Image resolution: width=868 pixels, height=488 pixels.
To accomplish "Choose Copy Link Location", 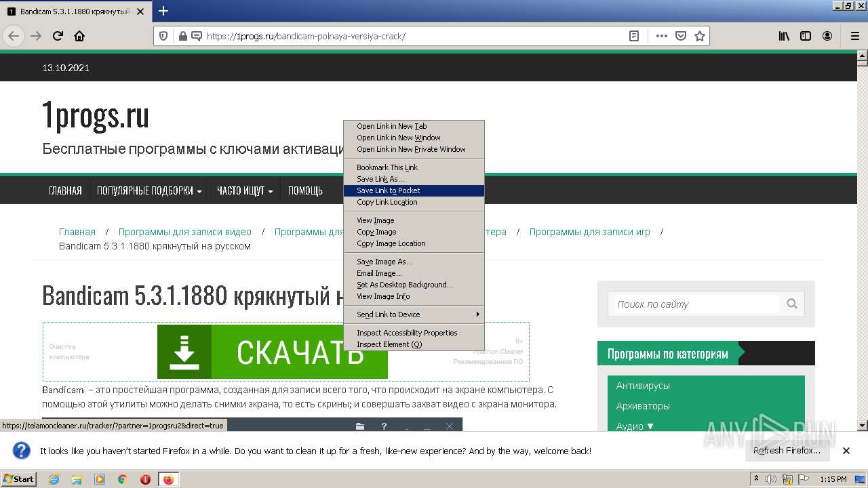I will (x=414, y=202).
